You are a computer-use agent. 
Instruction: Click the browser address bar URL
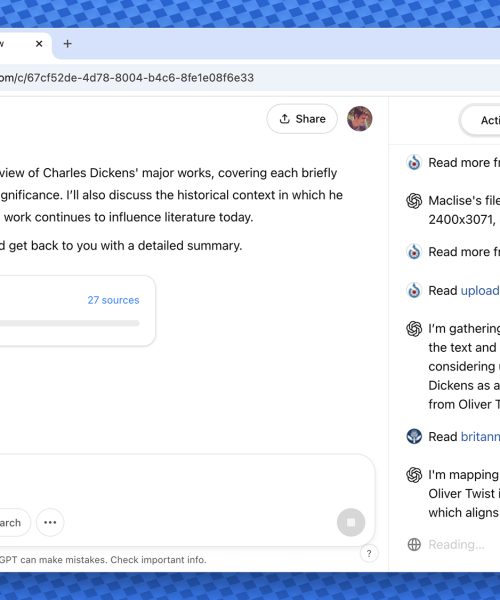(x=127, y=78)
